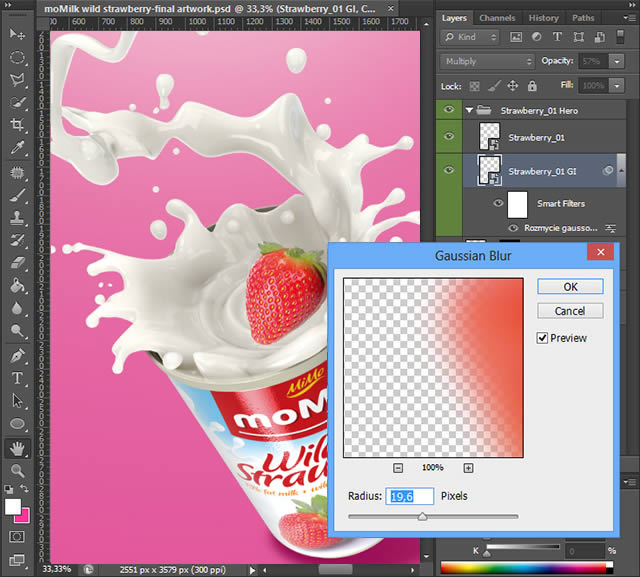
Task: Open smart filter blending options
Action: point(611,229)
